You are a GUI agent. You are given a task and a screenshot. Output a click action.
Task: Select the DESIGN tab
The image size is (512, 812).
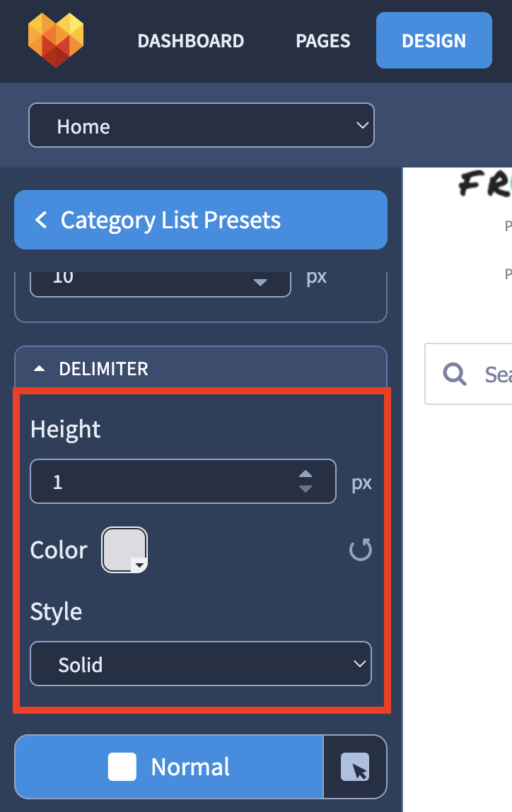pyautogui.click(x=434, y=40)
